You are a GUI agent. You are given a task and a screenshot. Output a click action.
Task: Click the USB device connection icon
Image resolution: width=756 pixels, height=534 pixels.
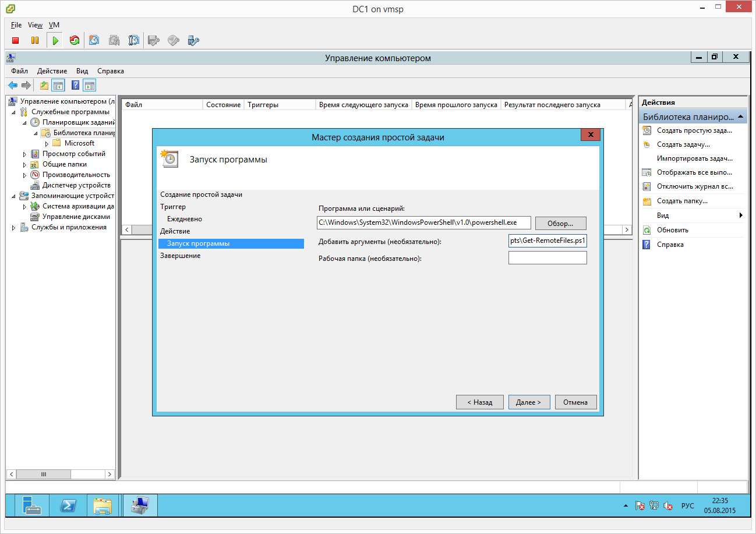pyautogui.click(x=193, y=40)
